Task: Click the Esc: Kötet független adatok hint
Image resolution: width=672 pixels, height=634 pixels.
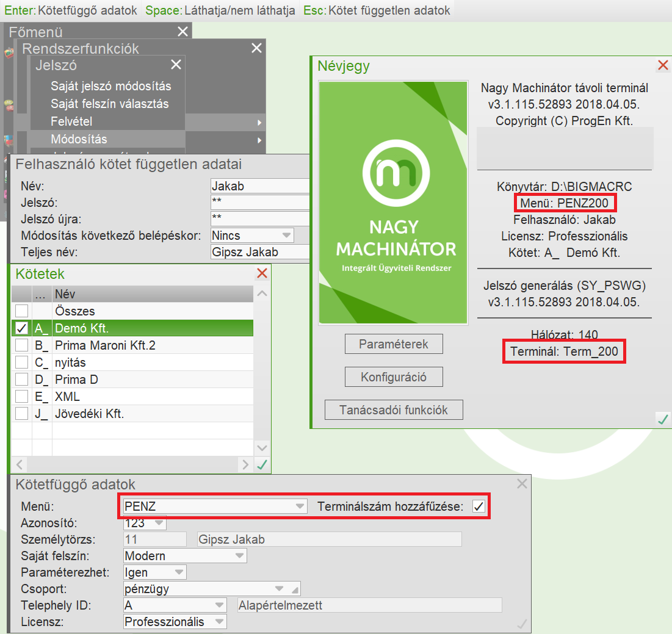Action: (x=377, y=10)
